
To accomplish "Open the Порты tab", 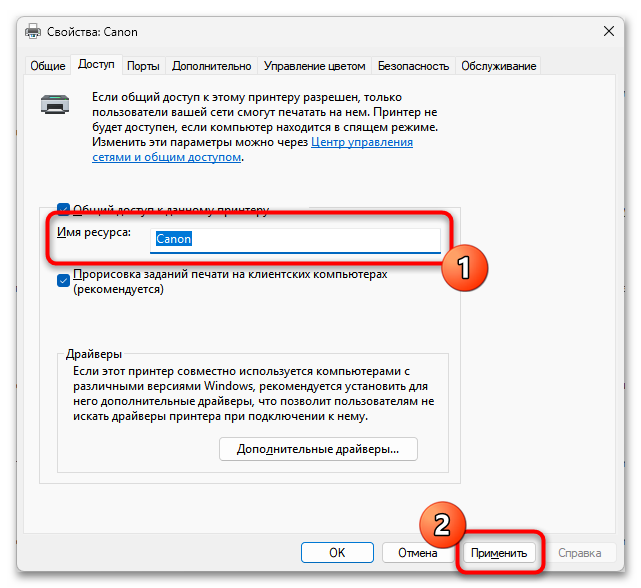I will pos(143,66).
